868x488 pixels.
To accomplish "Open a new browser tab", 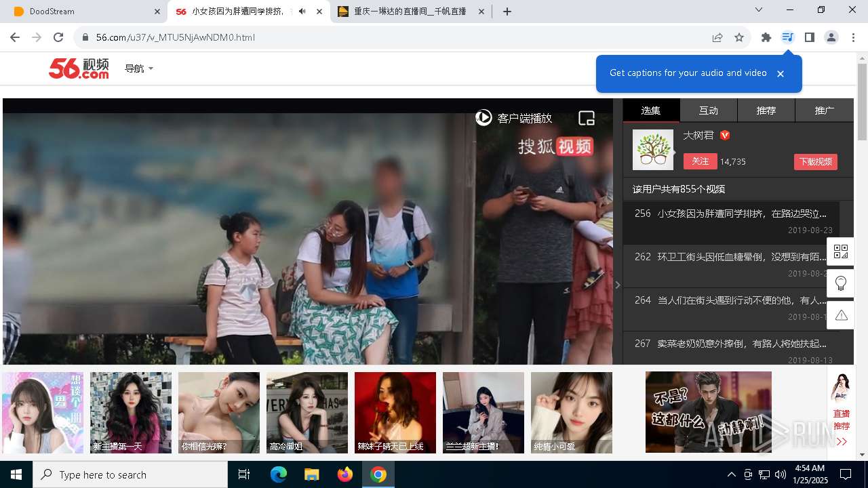I will pos(507,12).
